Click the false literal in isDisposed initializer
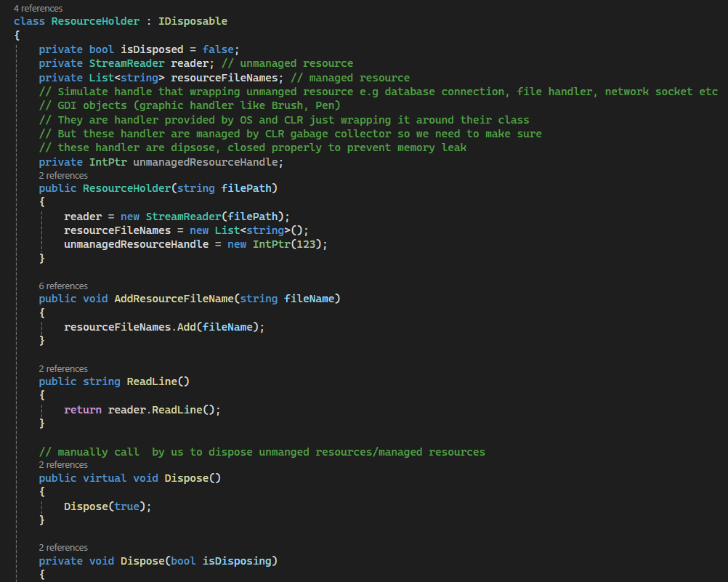This screenshot has width=728, height=582. [218, 49]
